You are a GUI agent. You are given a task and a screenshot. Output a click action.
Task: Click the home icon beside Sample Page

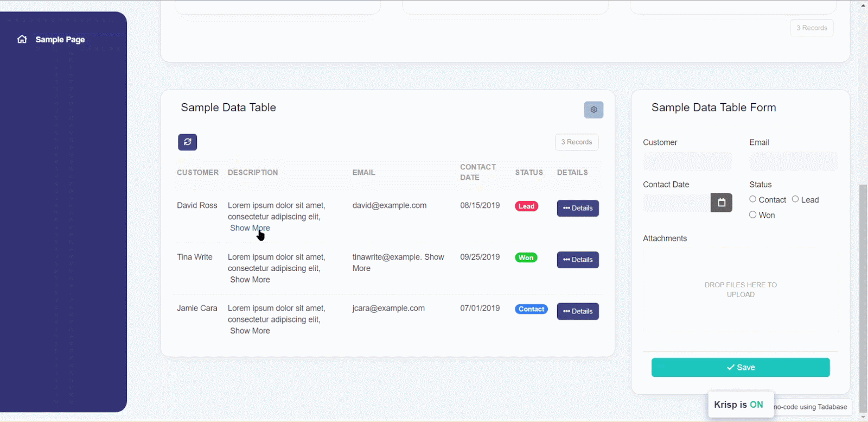point(22,39)
